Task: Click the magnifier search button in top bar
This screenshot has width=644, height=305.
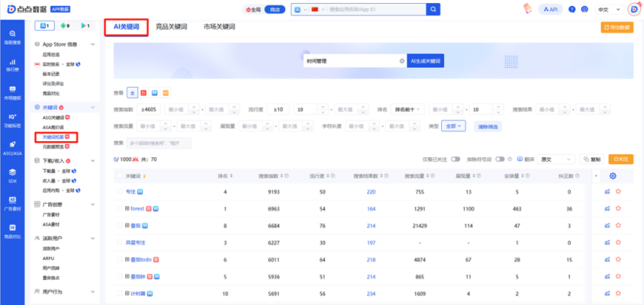Action: coord(433,9)
